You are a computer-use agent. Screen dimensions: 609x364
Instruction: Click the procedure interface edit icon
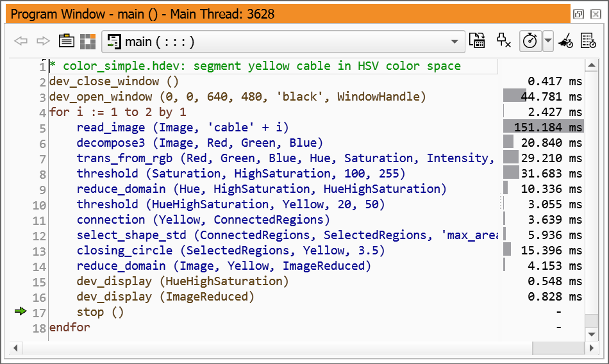pos(477,41)
